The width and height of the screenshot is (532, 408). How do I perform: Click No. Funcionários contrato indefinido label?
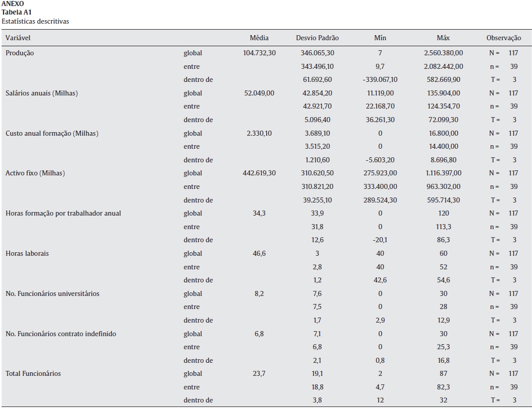[x=61, y=334]
